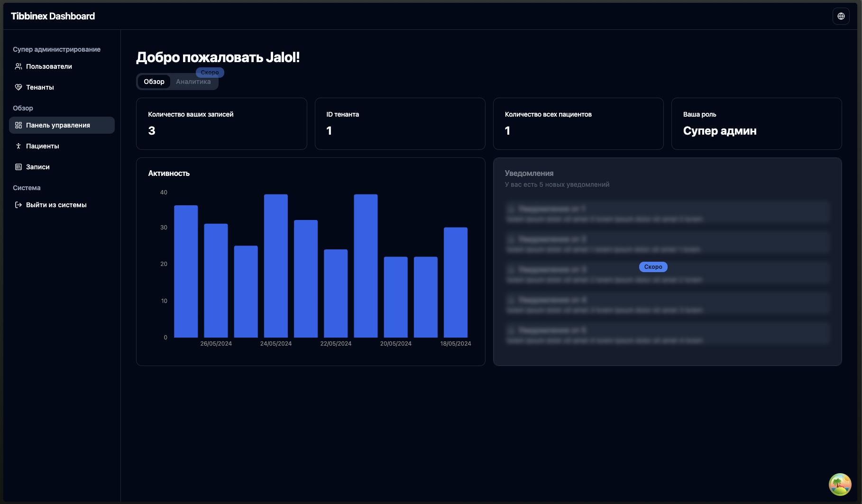Click the Супер администрирование section label
This screenshot has width=862, height=504.
(56, 49)
